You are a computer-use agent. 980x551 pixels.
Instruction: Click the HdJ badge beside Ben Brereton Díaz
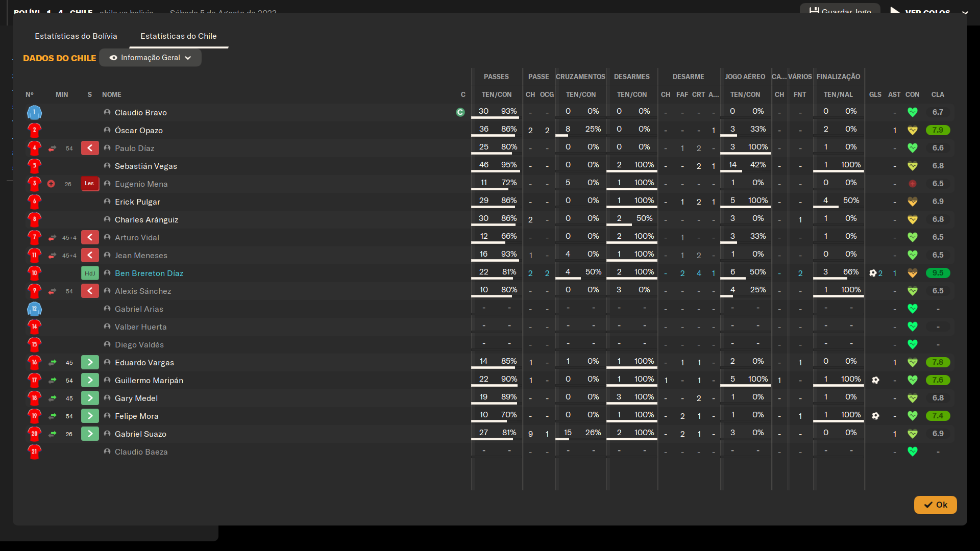(90, 273)
